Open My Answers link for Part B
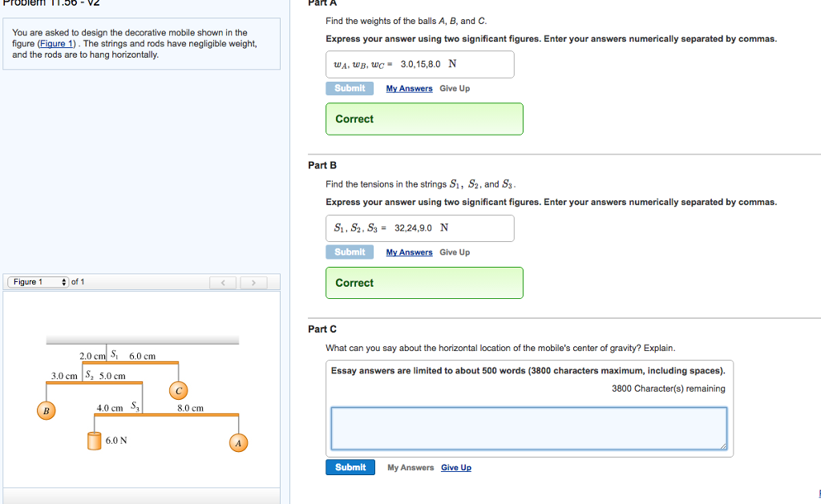Image resolution: width=821 pixels, height=504 pixels. coord(410,252)
